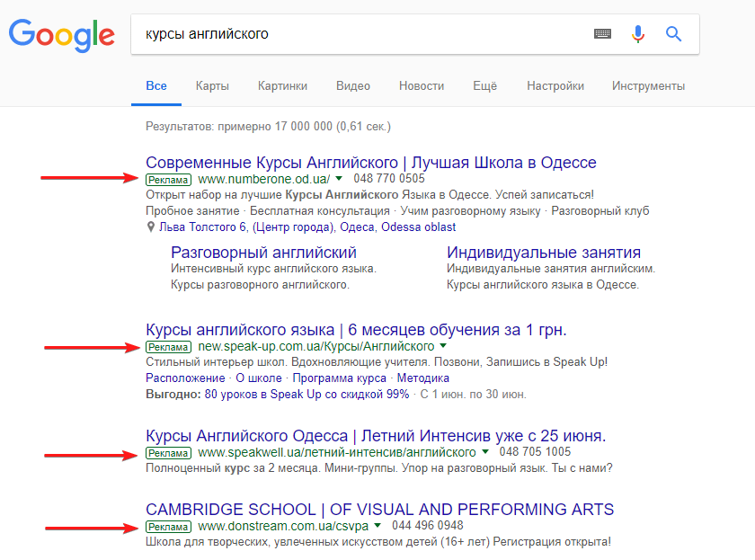The image size is (755, 560).
Task: Click Реклама badge on numberone result
Action: (x=169, y=180)
